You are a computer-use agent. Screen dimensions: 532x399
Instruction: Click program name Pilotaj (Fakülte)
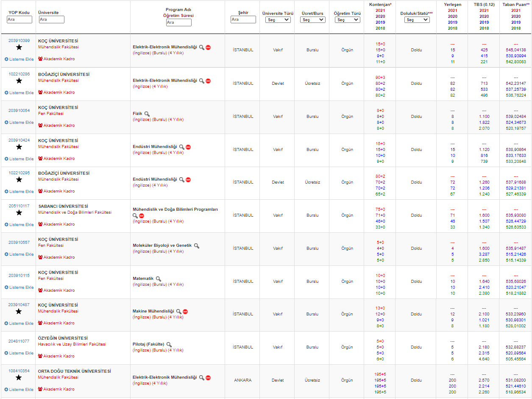[x=149, y=345]
